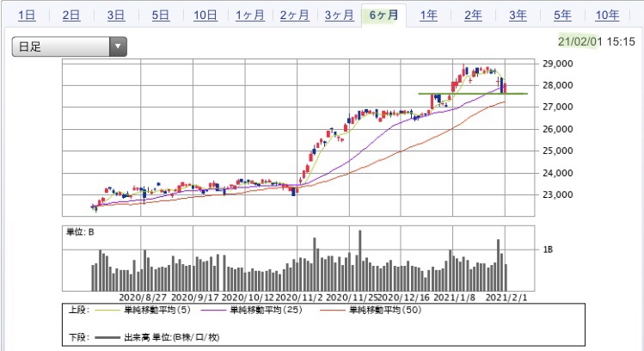
Task: Click the green horizontal support line
Action: (x=473, y=94)
